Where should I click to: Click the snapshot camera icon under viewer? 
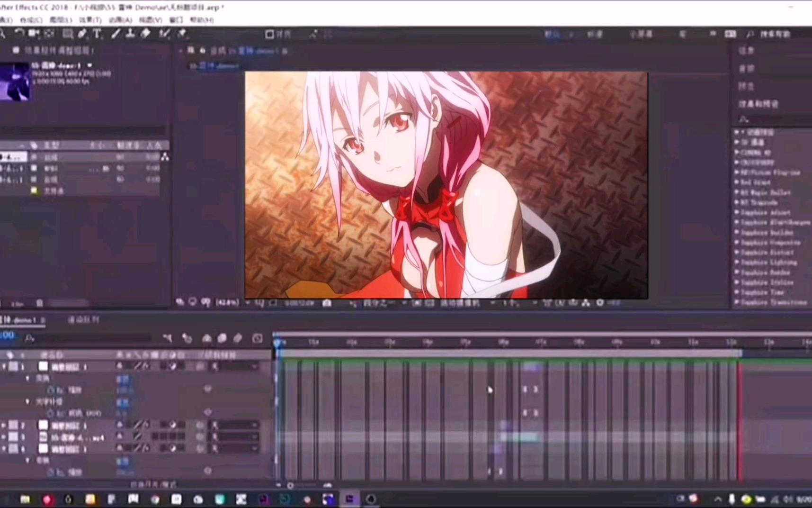click(327, 303)
